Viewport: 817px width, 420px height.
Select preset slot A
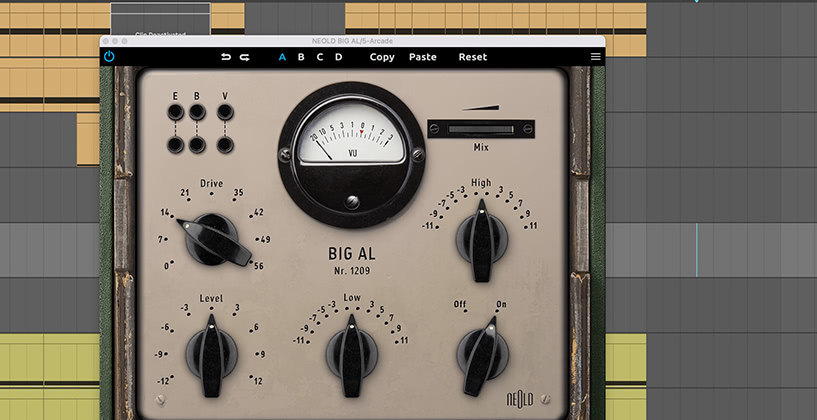(x=282, y=57)
